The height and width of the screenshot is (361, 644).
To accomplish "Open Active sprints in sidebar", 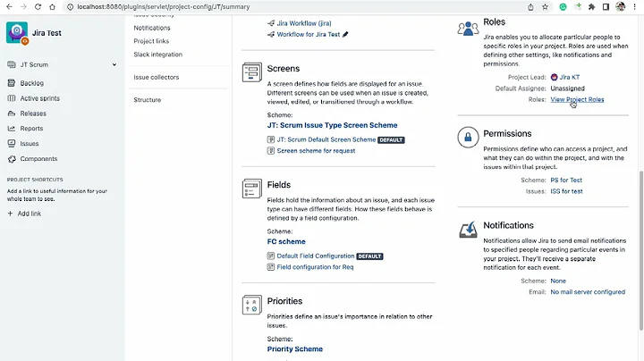I will pos(40,98).
